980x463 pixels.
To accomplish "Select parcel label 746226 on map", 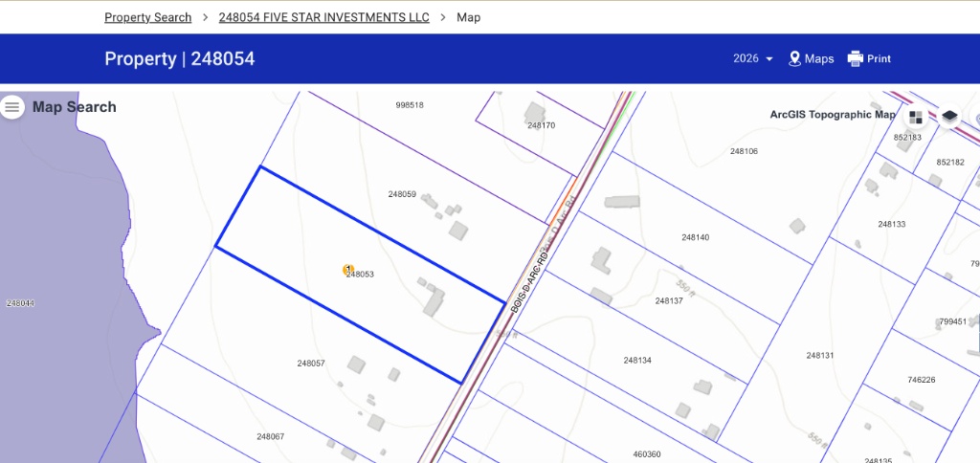I will 922,380.
